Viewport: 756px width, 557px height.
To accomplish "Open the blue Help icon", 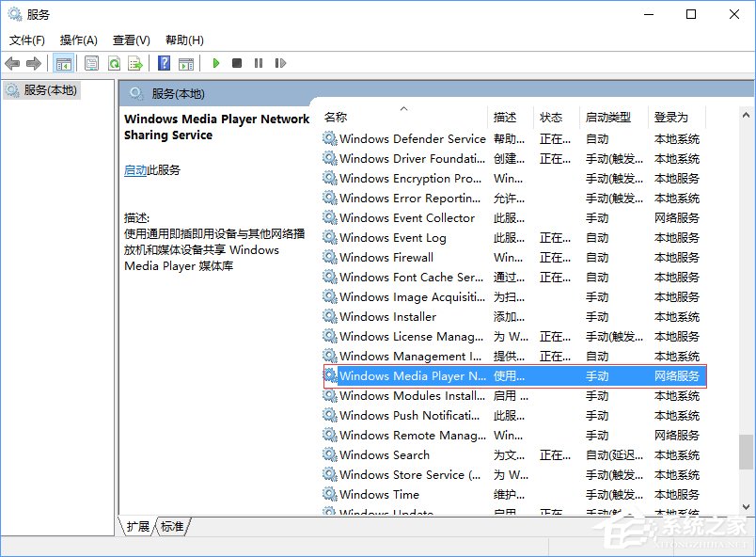I will pos(165,63).
